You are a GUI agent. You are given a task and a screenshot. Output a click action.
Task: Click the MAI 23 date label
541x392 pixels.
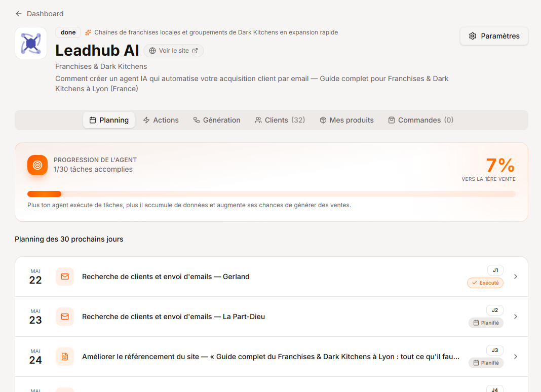tap(35, 317)
